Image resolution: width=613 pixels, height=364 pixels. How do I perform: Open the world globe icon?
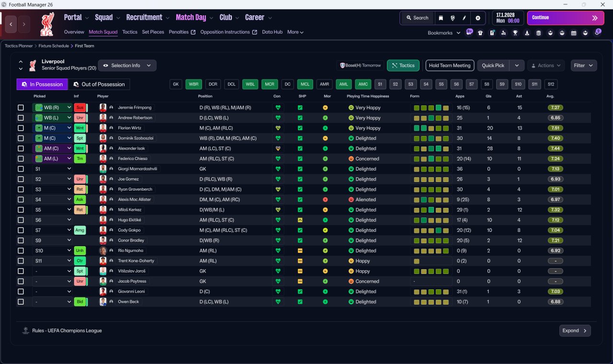(x=453, y=18)
